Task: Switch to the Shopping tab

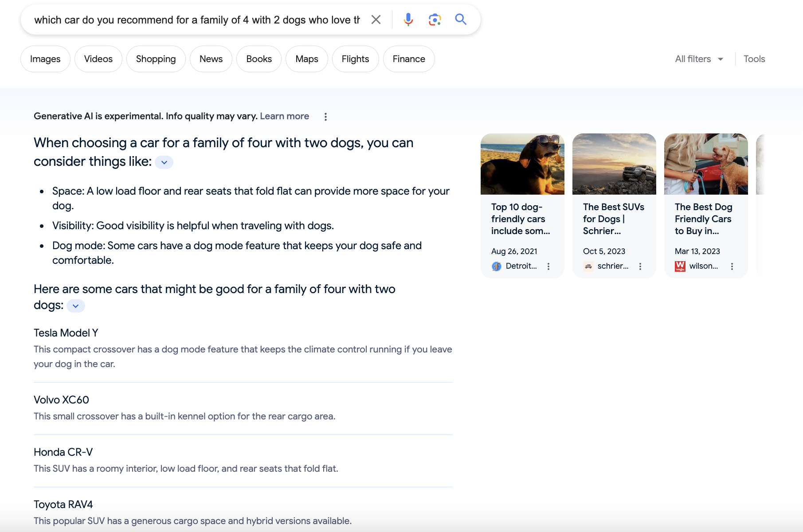Action: point(156,59)
